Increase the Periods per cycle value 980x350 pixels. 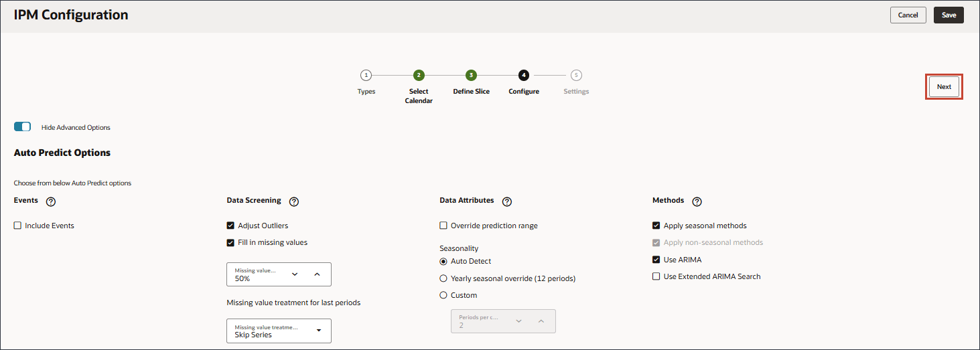tap(541, 321)
